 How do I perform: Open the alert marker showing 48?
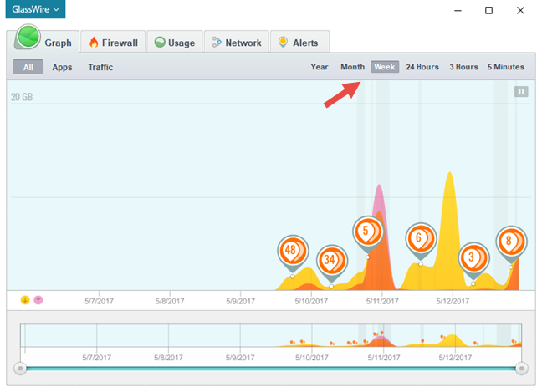(x=293, y=252)
